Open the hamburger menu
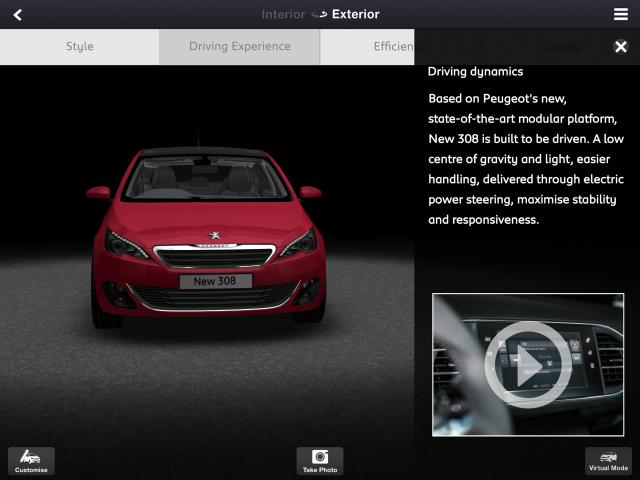This screenshot has height=480, width=640. tap(621, 14)
